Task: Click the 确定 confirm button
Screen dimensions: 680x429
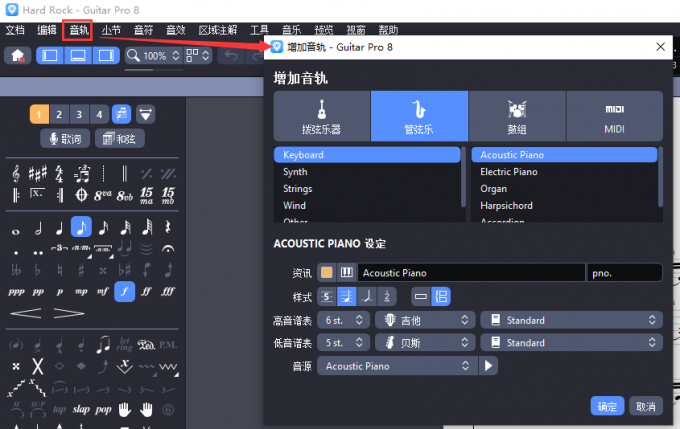Action: (607, 406)
